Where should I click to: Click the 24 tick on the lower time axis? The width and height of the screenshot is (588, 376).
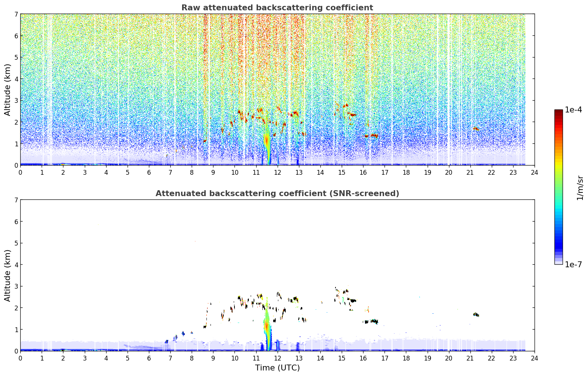[x=535, y=358]
